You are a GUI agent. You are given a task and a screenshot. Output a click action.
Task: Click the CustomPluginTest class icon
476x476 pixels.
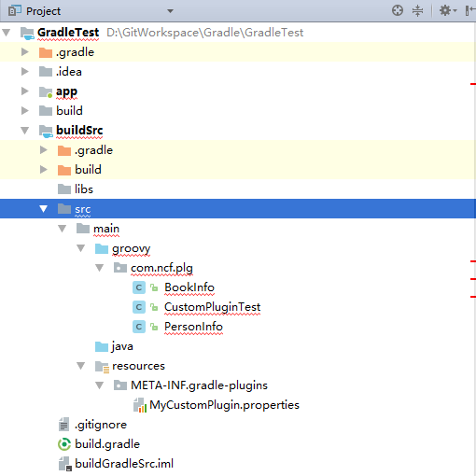139,307
